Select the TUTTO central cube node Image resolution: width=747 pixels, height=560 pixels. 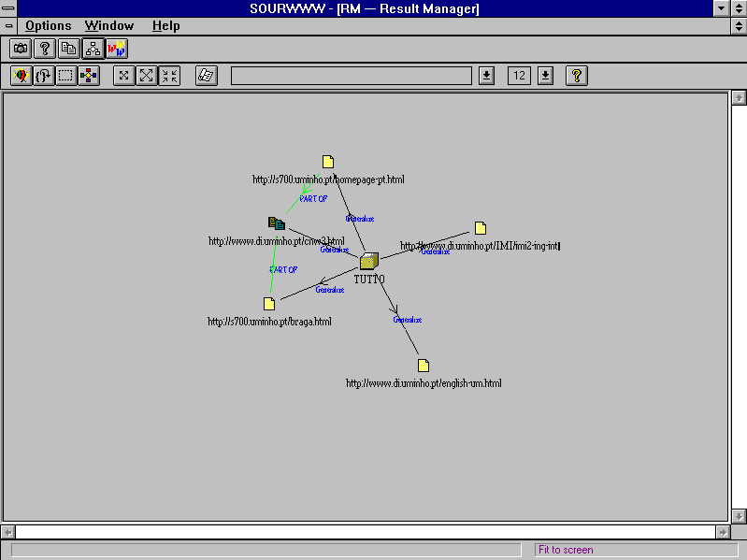[x=369, y=261]
